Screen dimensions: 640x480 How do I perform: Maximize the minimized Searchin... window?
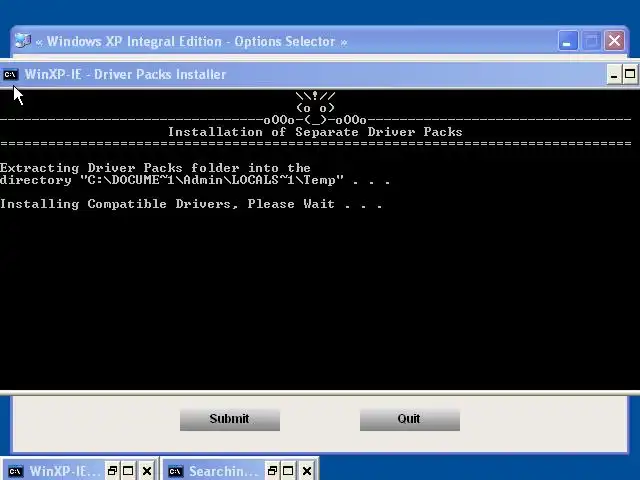point(288,471)
